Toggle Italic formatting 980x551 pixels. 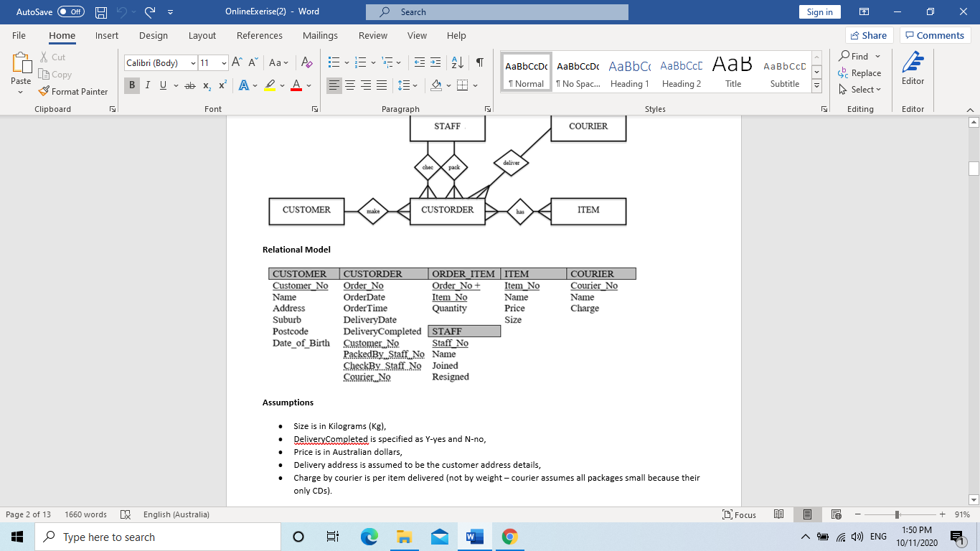click(148, 85)
